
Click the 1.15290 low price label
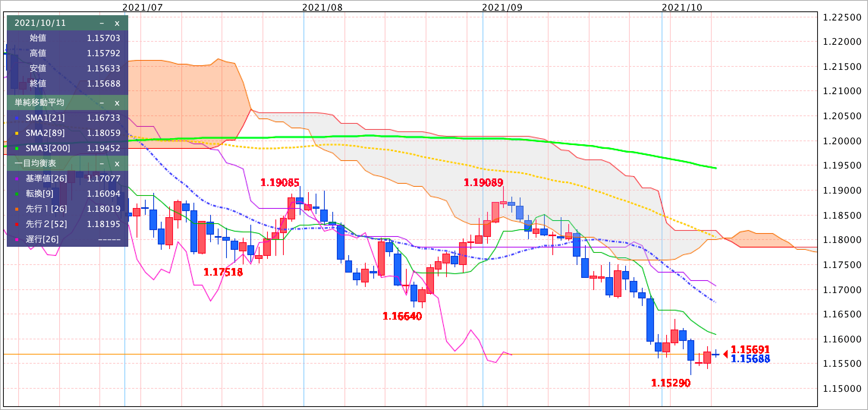(x=671, y=383)
